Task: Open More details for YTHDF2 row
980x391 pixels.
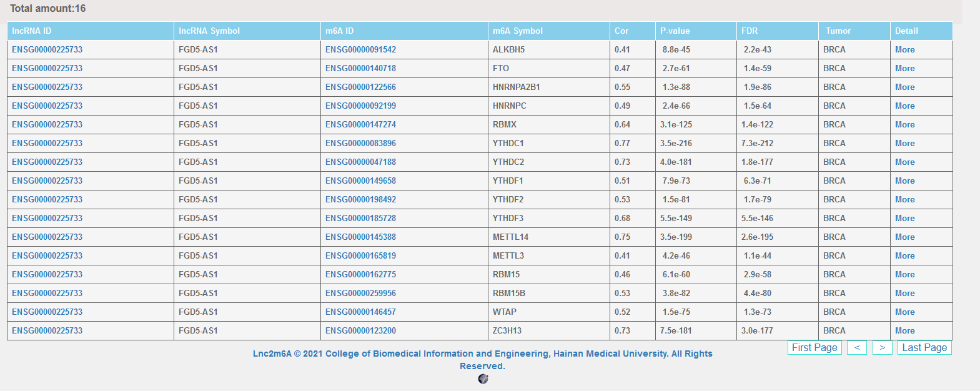Action: [904, 199]
